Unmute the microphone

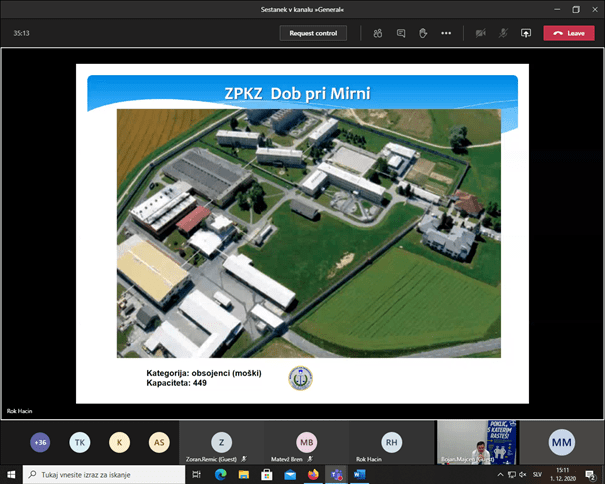(x=503, y=33)
